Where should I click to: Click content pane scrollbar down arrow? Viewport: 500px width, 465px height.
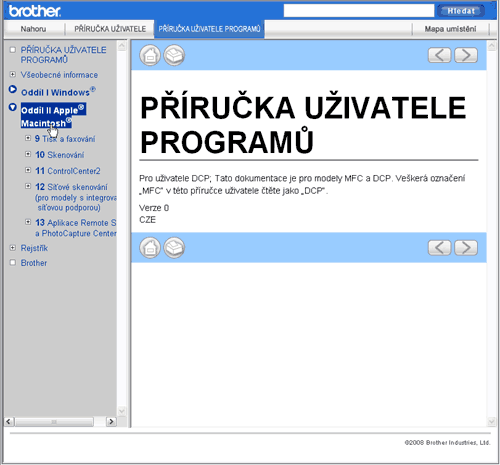[x=492, y=422]
